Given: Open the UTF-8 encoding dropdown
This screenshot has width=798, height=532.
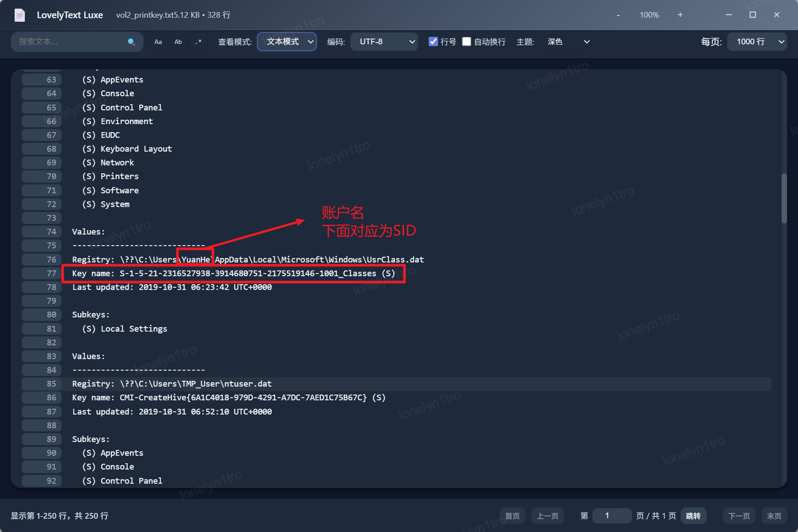Looking at the screenshot, I should (384, 42).
